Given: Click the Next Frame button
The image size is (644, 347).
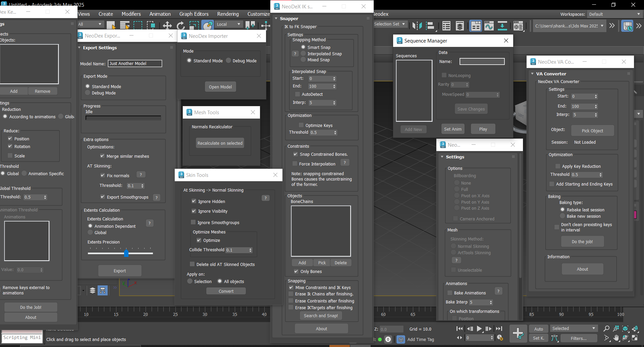Looking at the screenshot, I should tap(489, 329).
